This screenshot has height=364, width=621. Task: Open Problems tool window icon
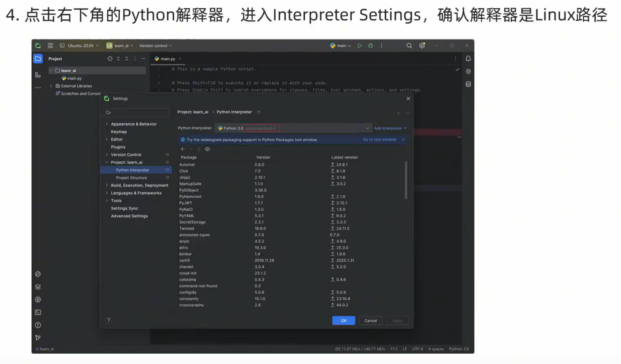(38, 325)
